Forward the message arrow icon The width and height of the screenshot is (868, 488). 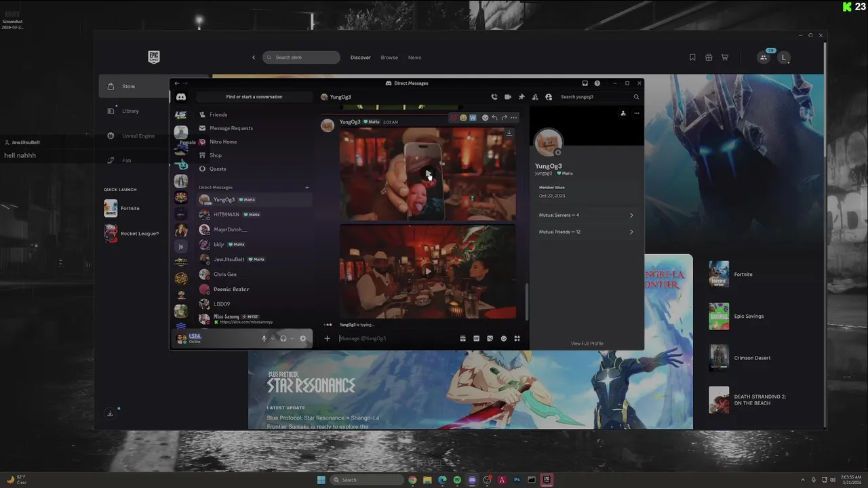504,118
